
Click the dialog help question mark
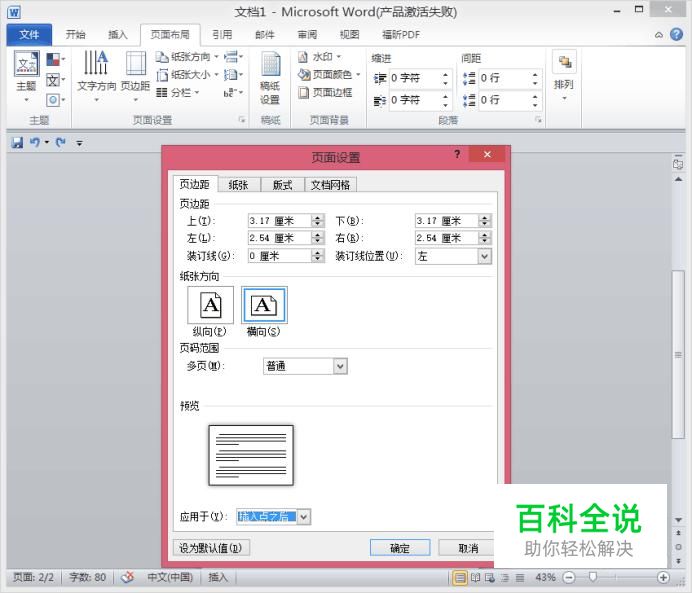click(x=457, y=154)
